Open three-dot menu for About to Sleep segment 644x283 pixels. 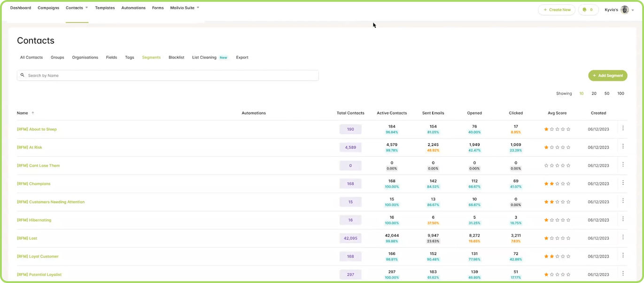tap(623, 128)
